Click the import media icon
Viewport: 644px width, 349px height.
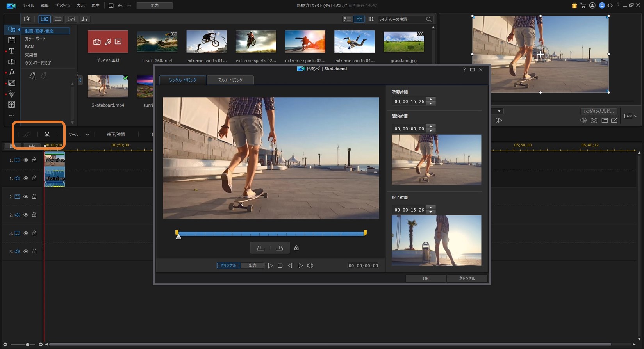(x=27, y=19)
